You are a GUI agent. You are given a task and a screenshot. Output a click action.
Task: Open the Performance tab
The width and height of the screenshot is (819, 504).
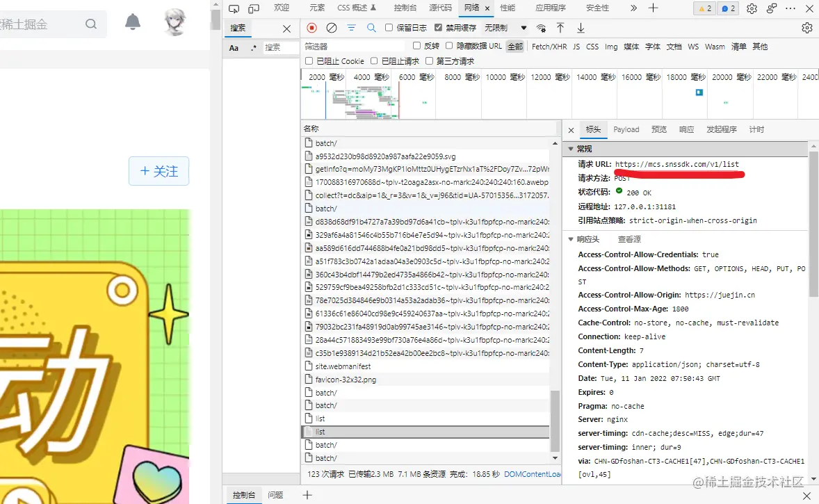coord(507,8)
